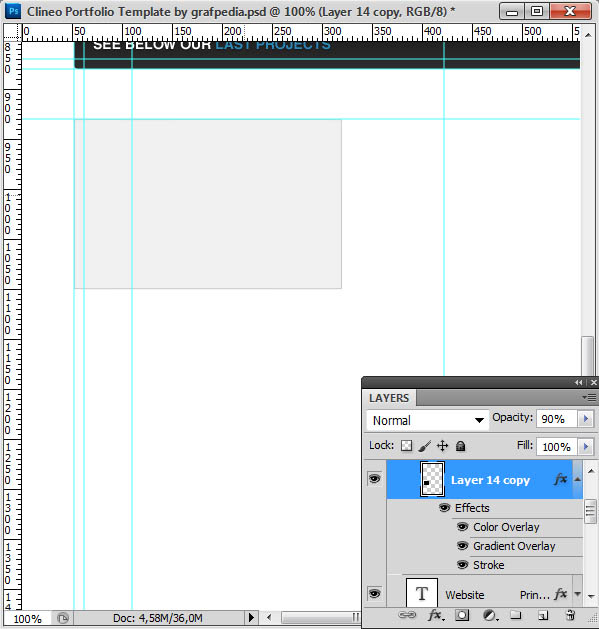This screenshot has height=629, width=599.
Task: Delete layer with the trash icon
Action: (x=570, y=615)
